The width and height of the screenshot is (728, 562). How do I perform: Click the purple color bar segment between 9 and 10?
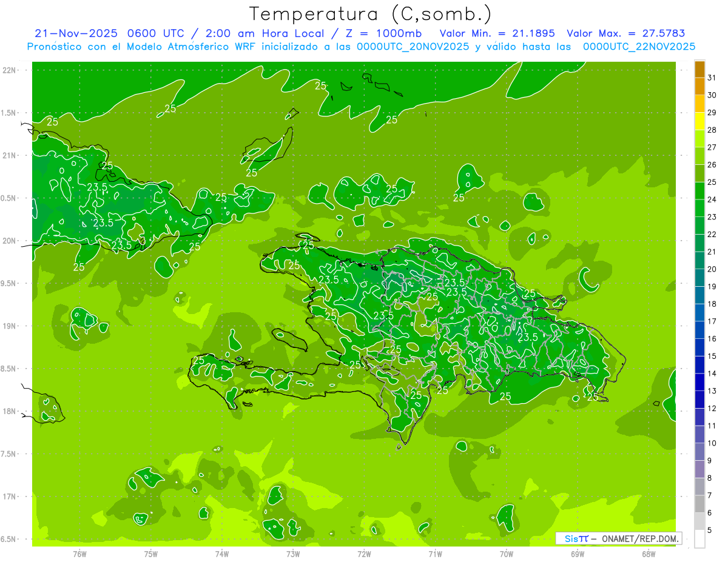[x=699, y=452]
